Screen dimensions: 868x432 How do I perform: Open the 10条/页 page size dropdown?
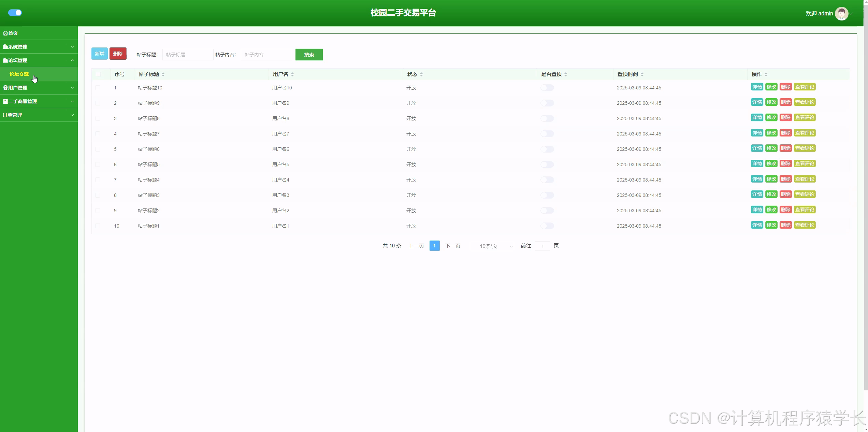coord(492,246)
